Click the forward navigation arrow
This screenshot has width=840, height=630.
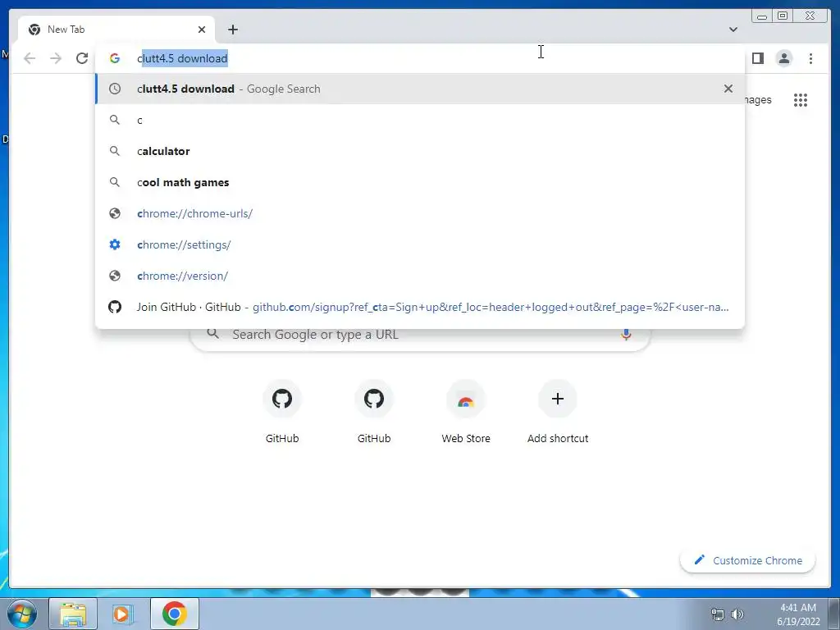click(x=56, y=58)
